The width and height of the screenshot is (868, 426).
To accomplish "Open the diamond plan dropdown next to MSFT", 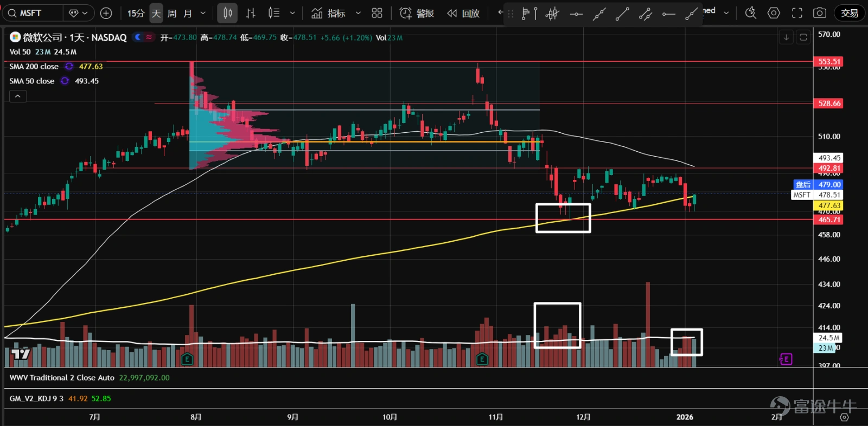I will [79, 13].
